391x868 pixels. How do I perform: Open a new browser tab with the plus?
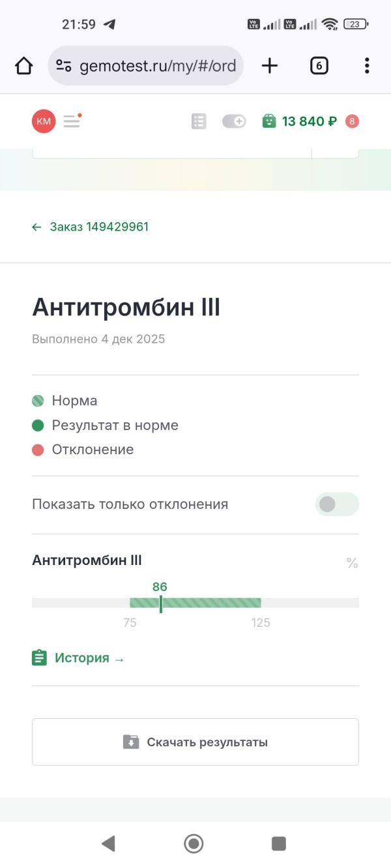coord(269,65)
